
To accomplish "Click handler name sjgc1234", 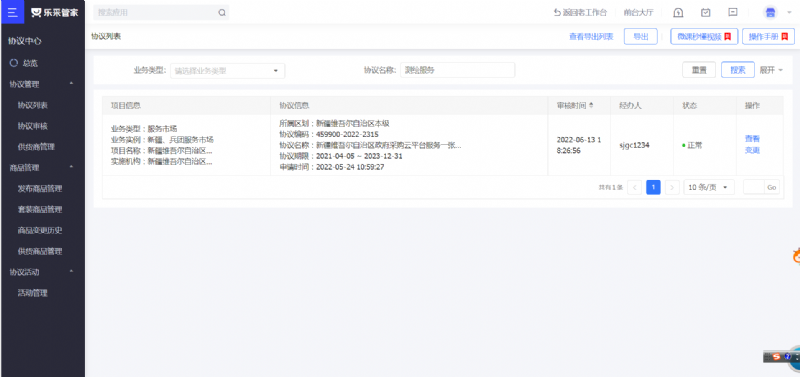I will [x=634, y=145].
